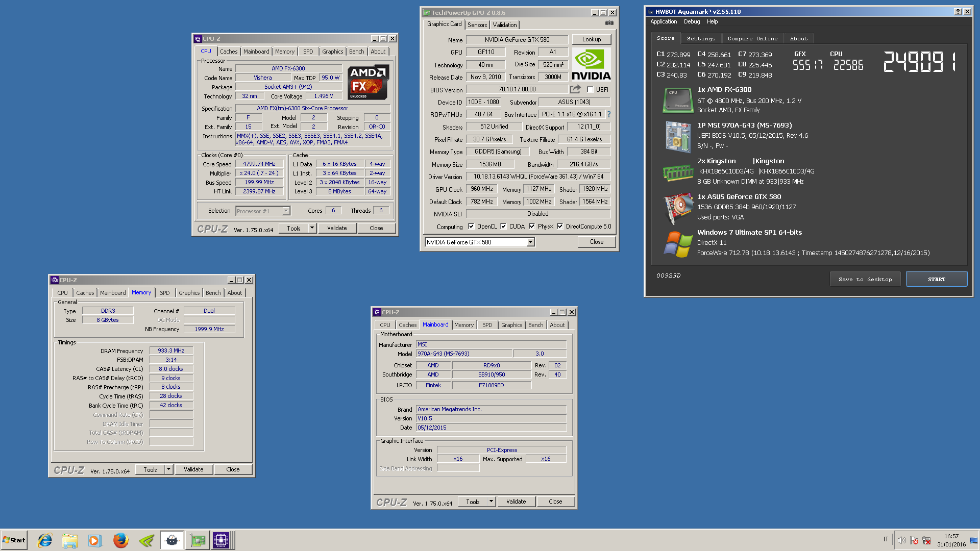Click the NB Frequency value 1999.9 MHz
Screen dimensions: 980x551
(x=209, y=330)
